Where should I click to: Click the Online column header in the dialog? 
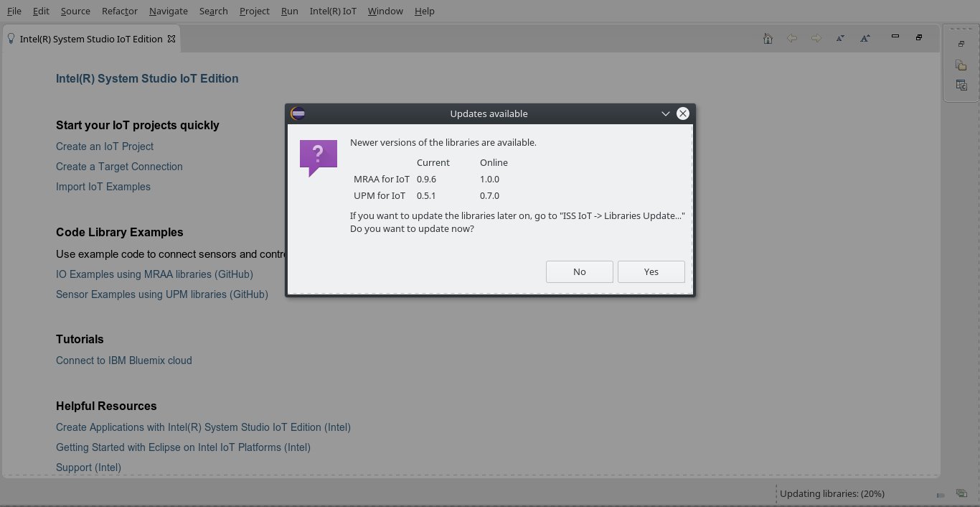(494, 162)
